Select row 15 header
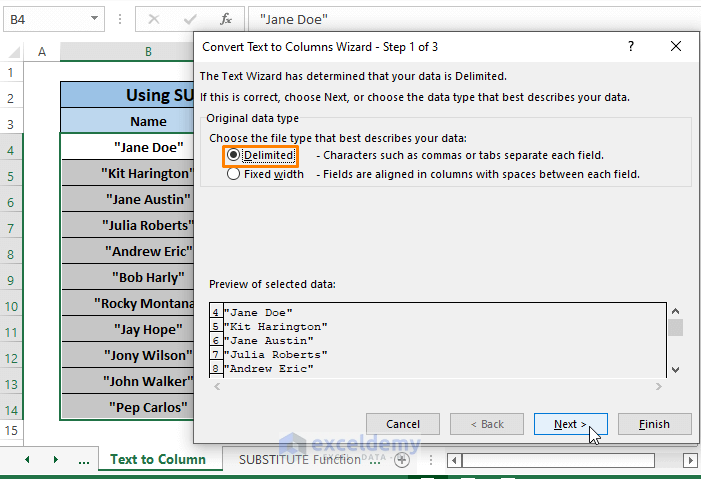The height and width of the screenshot is (479, 701). [x=11, y=430]
